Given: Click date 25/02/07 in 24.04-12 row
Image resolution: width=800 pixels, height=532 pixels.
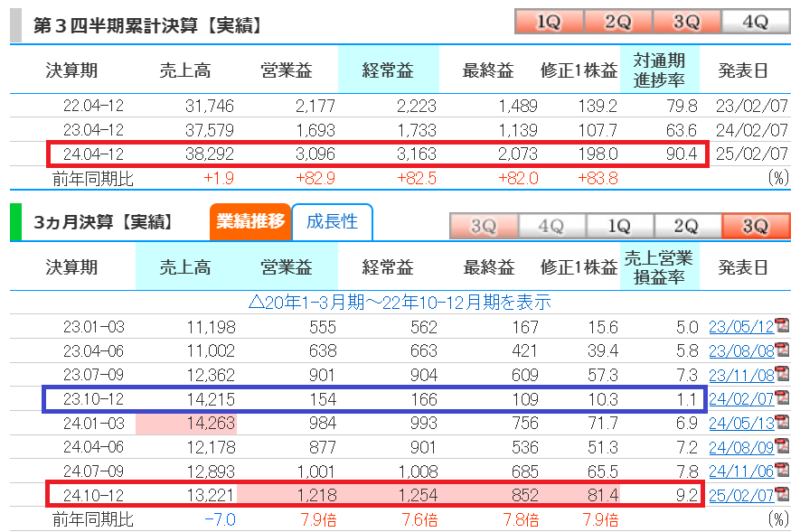Looking at the screenshot, I should point(752,154).
